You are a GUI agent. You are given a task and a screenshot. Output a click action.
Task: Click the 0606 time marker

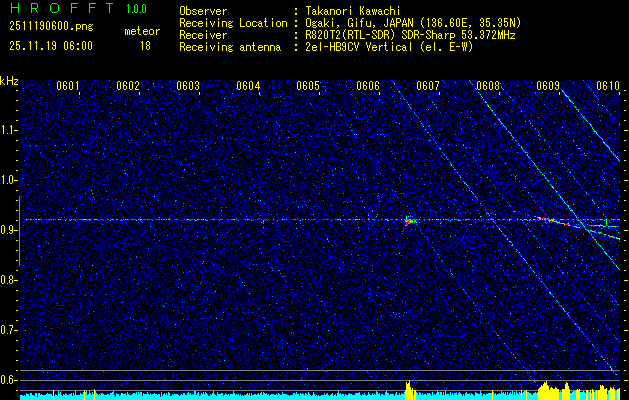coord(368,86)
